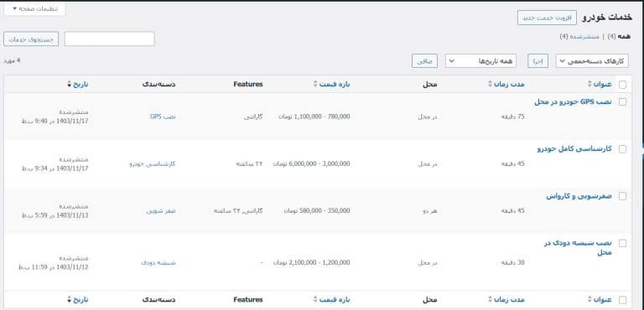The width and height of the screenshot is (644, 310).
Task: Focus the services search input field
Action: [109, 39]
